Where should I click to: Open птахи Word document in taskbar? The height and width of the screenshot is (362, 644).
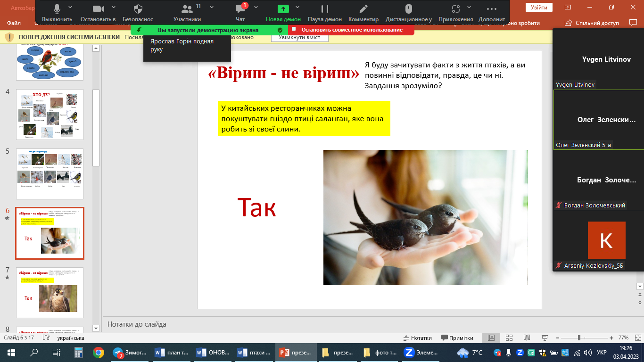click(x=254, y=352)
